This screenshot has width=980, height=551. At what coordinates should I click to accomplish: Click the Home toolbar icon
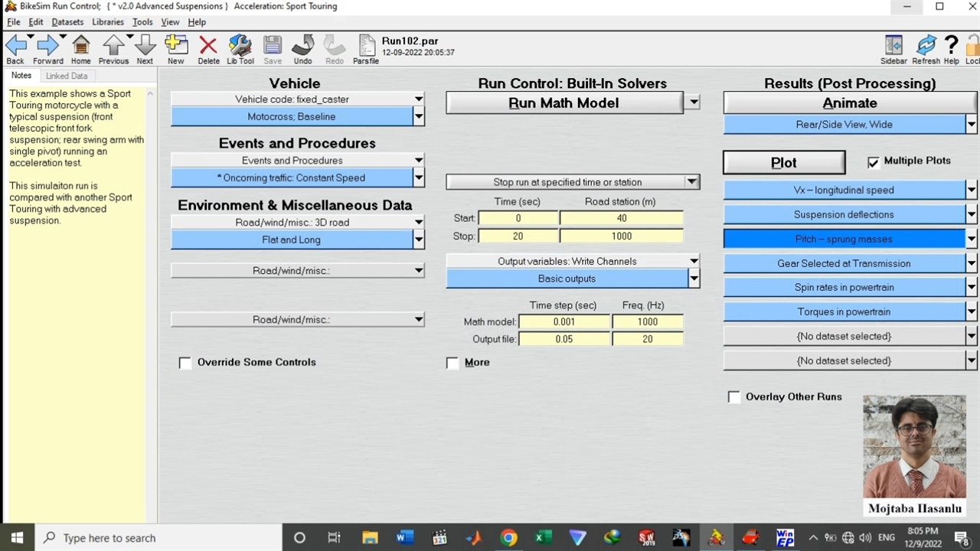[80, 46]
